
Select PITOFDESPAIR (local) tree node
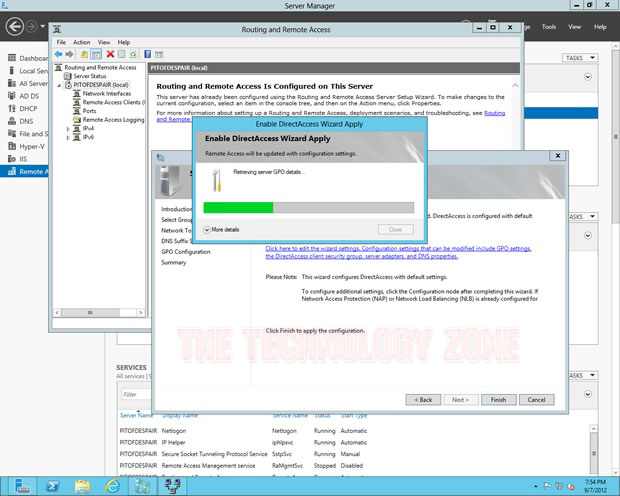(x=101, y=85)
